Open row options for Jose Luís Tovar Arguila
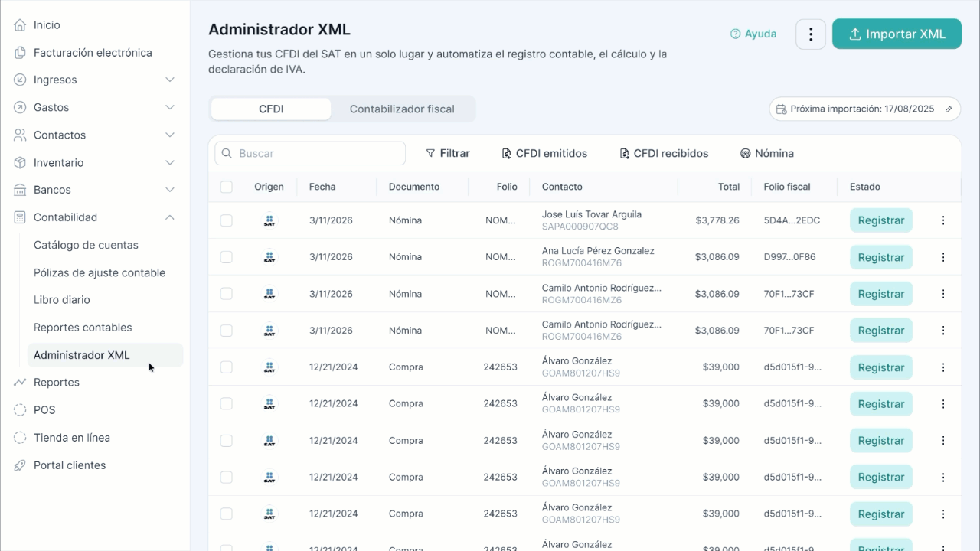 pos(943,220)
